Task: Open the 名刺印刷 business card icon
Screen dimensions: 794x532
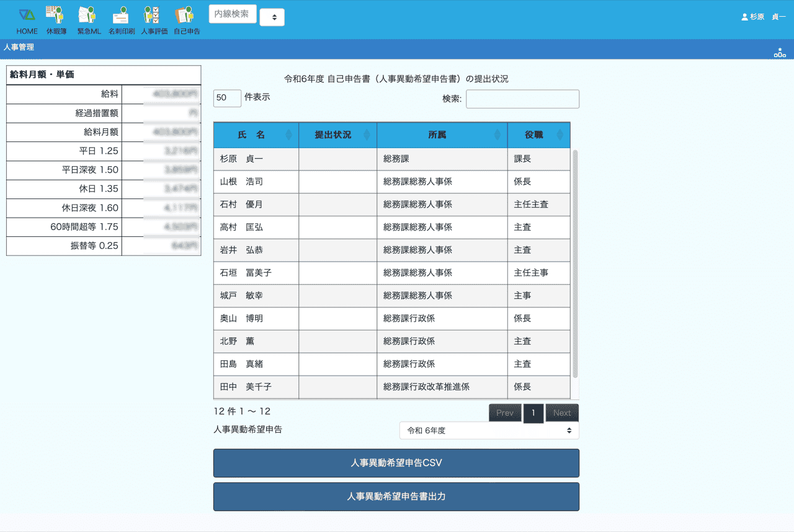Action: (121, 15)
